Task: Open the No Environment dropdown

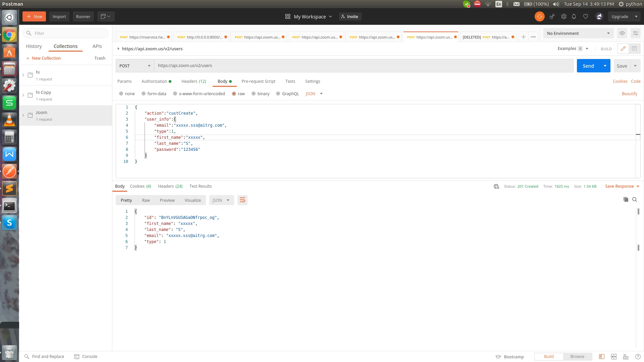Action: [578, 33]
